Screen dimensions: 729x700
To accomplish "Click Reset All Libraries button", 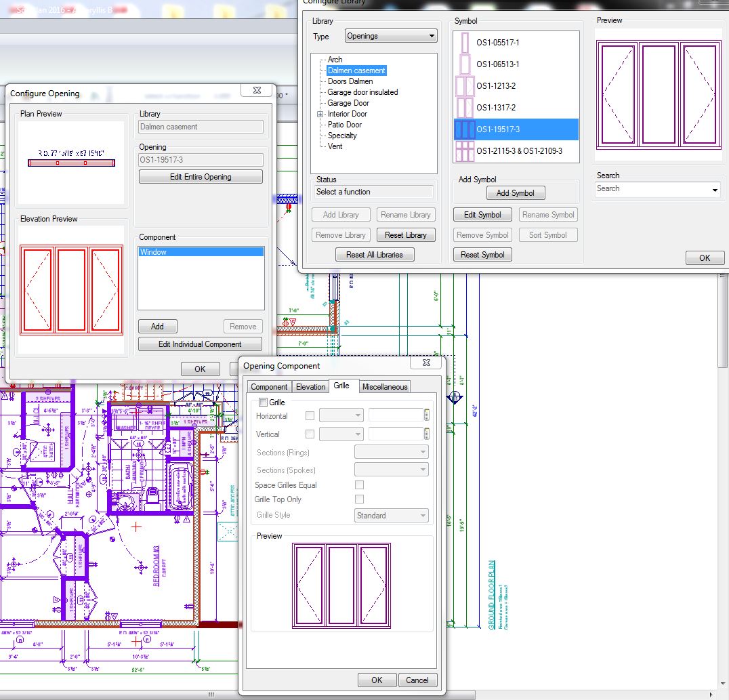I will pos(375,255).
